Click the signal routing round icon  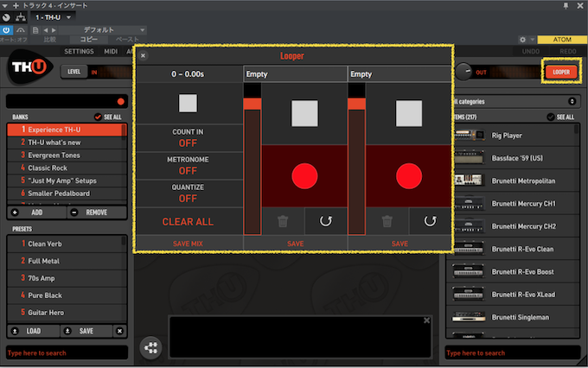(x=150, y=348)
